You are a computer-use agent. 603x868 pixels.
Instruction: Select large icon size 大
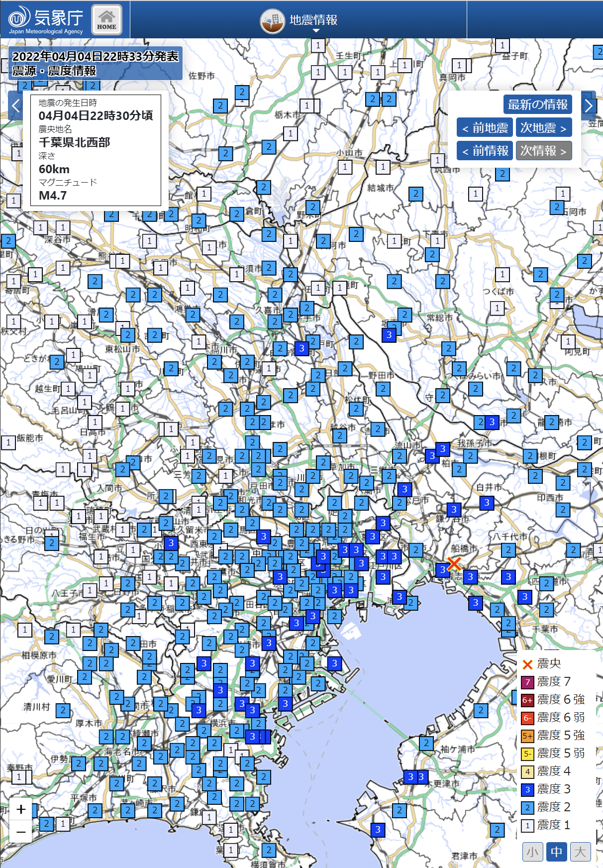[580, 852]
